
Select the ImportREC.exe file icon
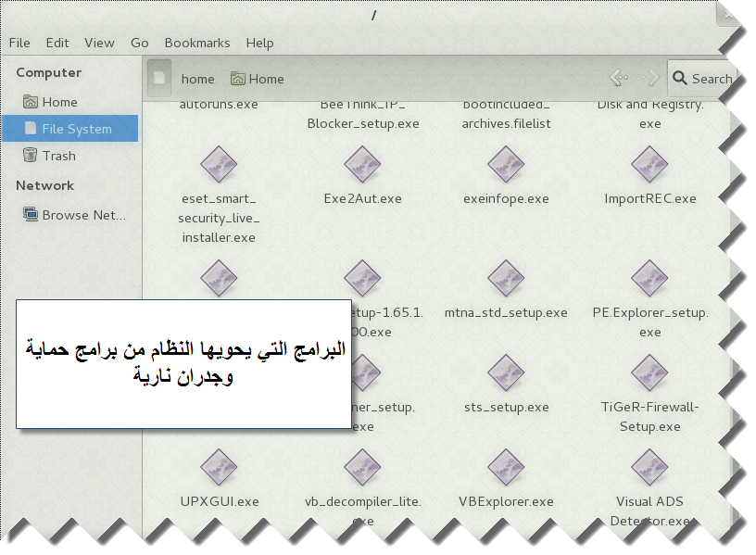(649, 165)
